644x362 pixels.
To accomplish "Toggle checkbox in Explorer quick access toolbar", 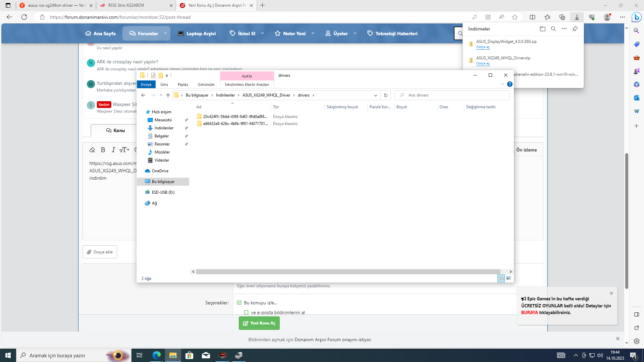I will [x=153, y=75].
